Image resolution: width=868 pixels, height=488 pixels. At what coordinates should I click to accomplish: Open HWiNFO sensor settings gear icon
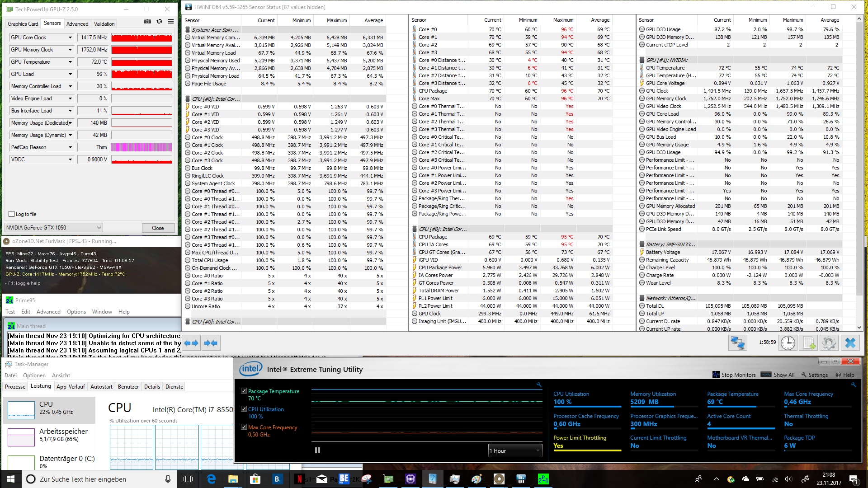[829, 343]
